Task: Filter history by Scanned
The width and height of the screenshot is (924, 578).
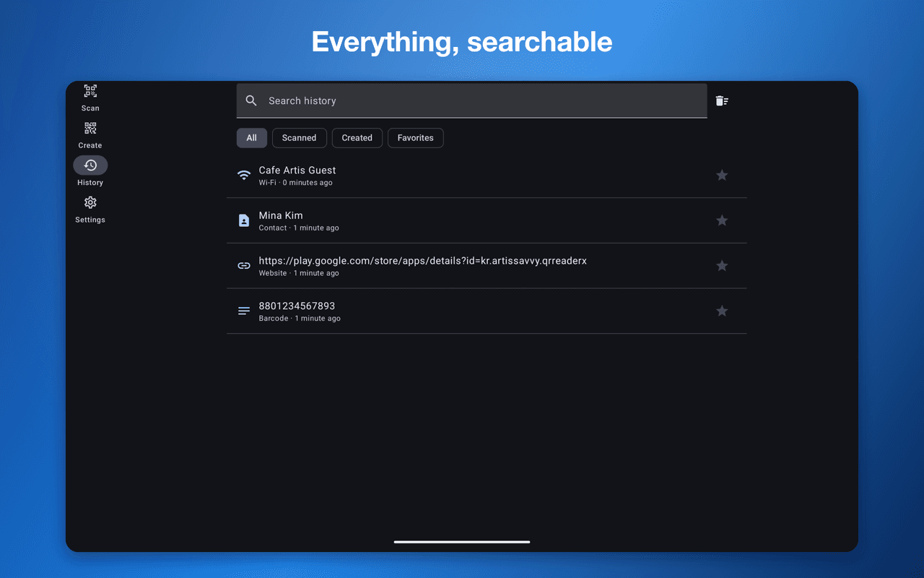Action: point(300,138)
